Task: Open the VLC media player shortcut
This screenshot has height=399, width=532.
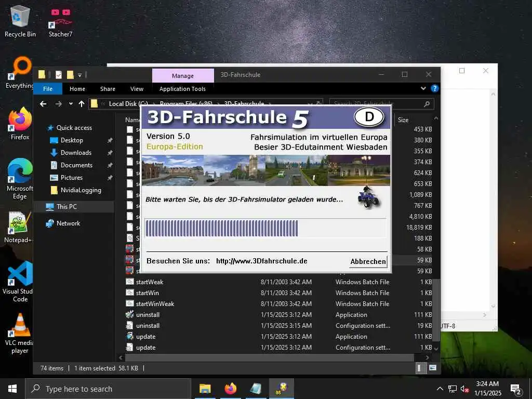Action: coord(20,334)
